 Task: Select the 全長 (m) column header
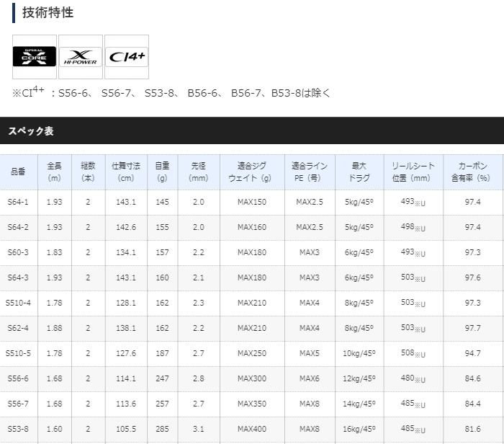tap(54, 172)
